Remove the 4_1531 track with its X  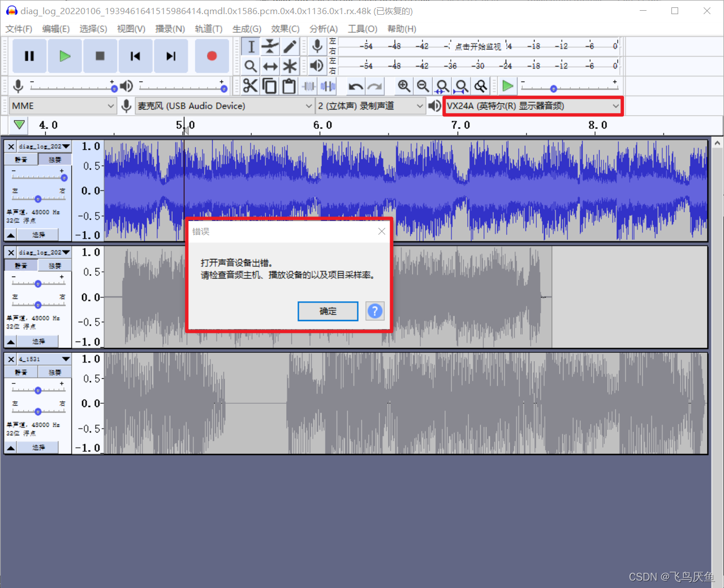click(x=11, y=359)
